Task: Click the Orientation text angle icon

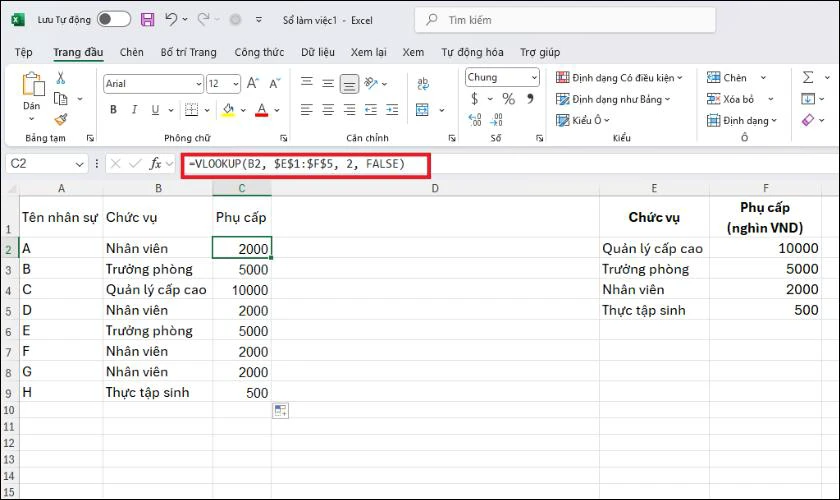Action: click(371, 83)
